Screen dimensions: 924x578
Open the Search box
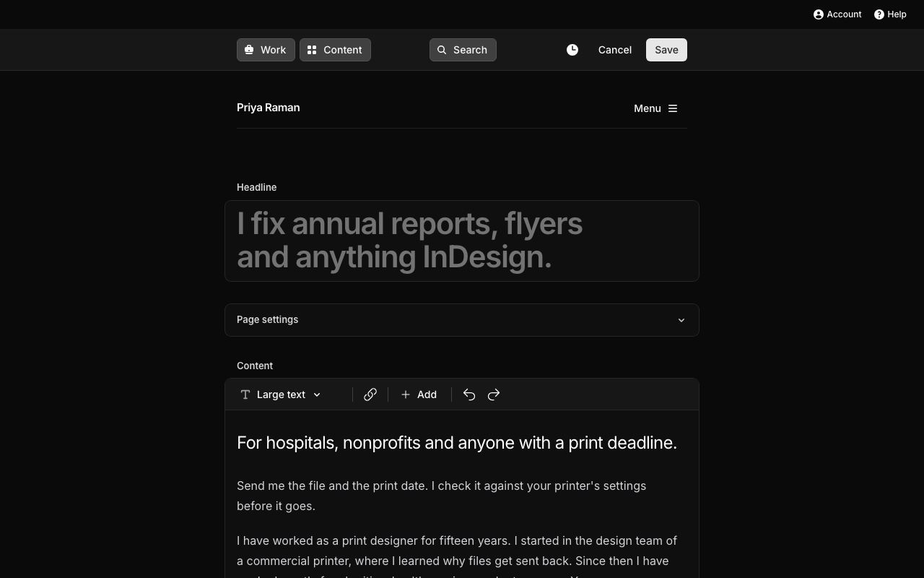463,50
